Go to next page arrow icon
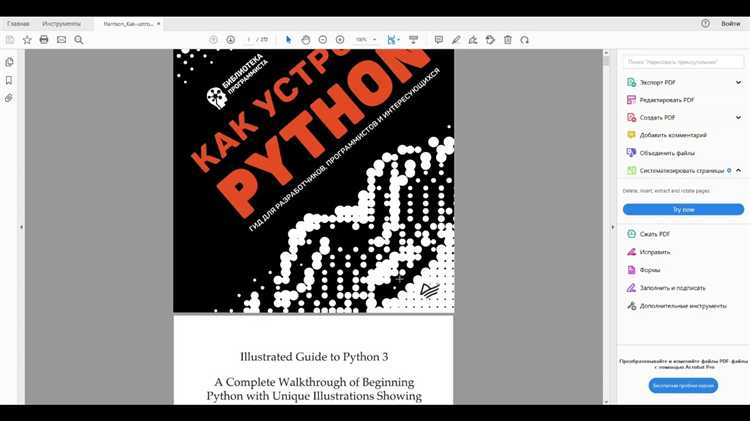Screen dimensions: 750x421 [x=231, y=40]
